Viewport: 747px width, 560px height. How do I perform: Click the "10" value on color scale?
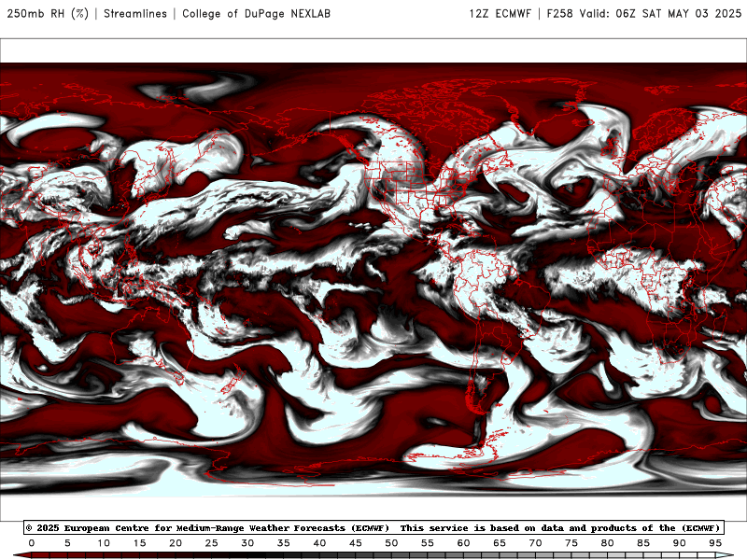tap(104, 543)
